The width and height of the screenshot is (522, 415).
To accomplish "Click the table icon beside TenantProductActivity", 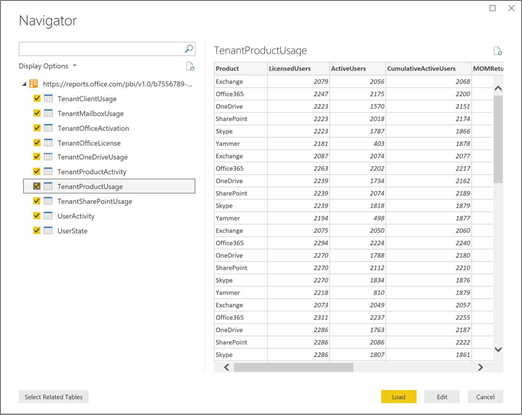I will point(48,171).
